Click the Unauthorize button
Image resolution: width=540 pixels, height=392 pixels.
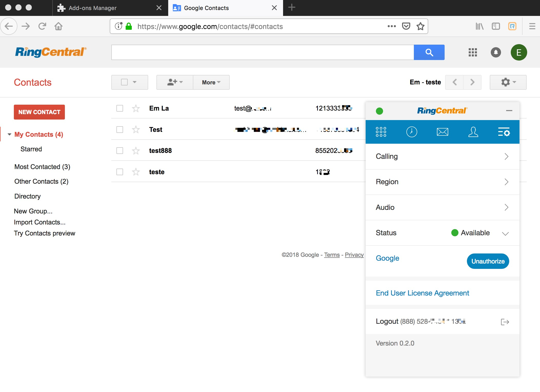488,261
